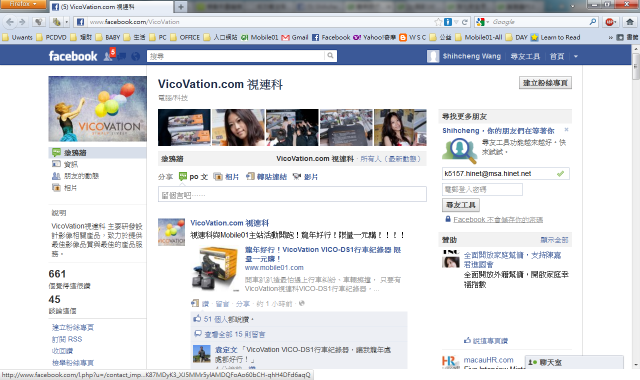Screen dimensions: 640x380
Task: Open the OFFICE bookmark folder
Action: [185, 38]
